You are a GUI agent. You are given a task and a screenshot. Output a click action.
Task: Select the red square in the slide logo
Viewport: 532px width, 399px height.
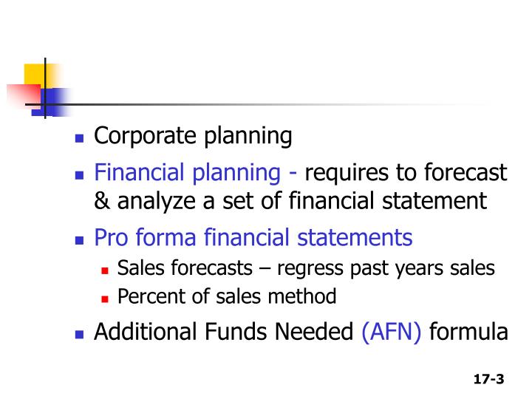coord(24,95)
